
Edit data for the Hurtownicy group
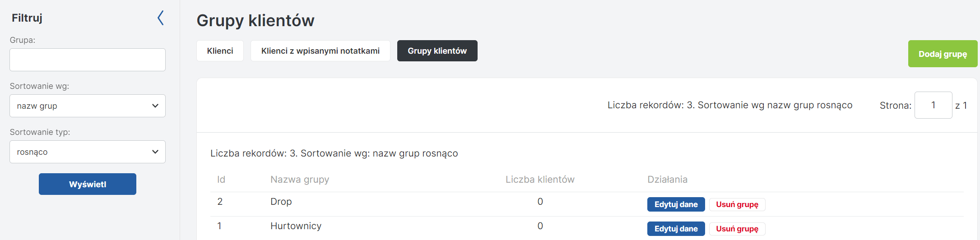tap(676, 229)
